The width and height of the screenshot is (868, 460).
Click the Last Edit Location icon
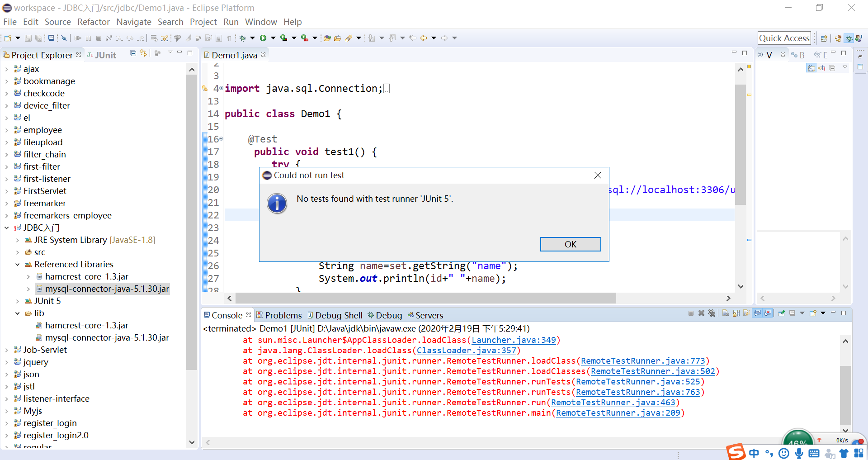point(413,38)
